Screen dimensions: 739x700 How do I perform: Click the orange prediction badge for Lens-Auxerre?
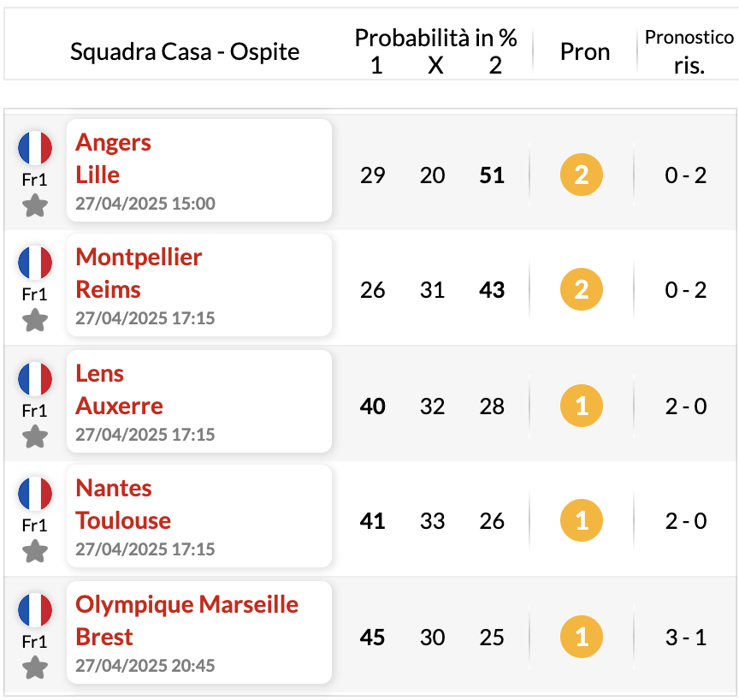pyautogui.click(x=581, y=406)
